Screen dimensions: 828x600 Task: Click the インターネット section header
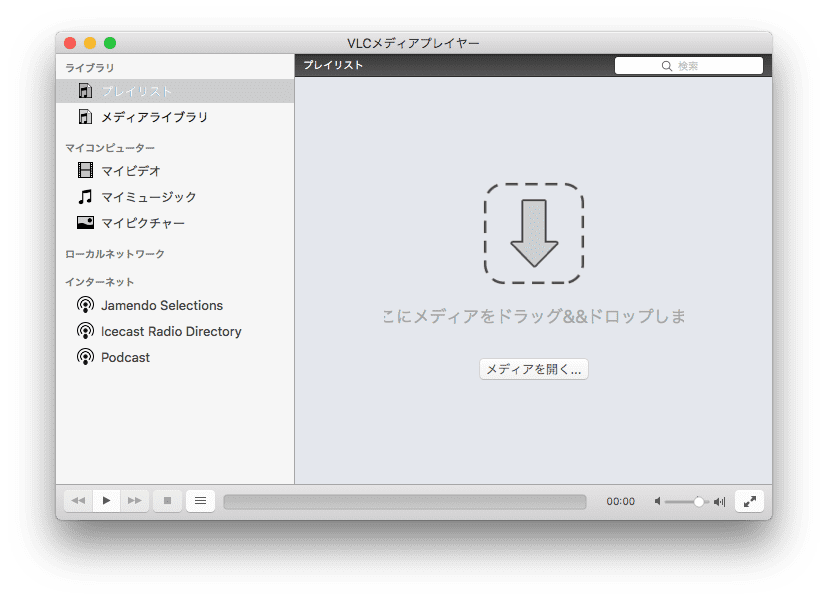99,282
